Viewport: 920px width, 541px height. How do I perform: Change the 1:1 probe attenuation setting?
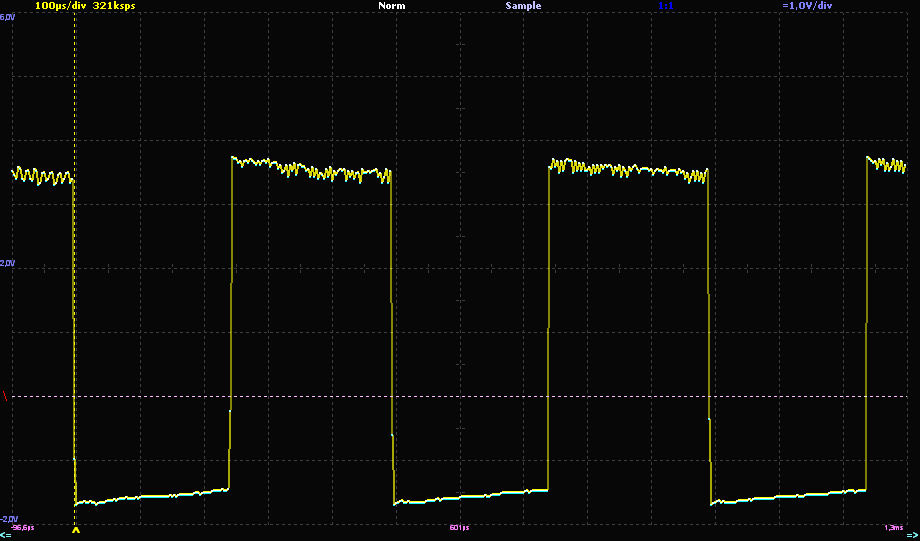coord(665,6)
